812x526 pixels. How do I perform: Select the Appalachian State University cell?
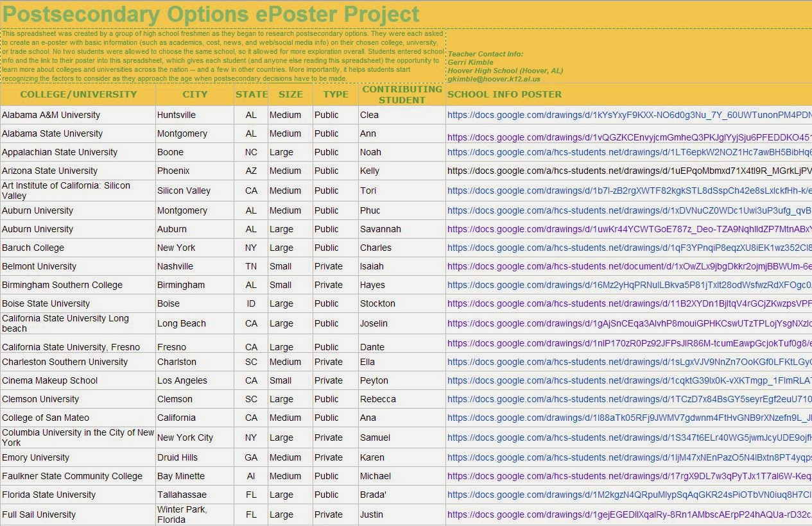(78, 152)
